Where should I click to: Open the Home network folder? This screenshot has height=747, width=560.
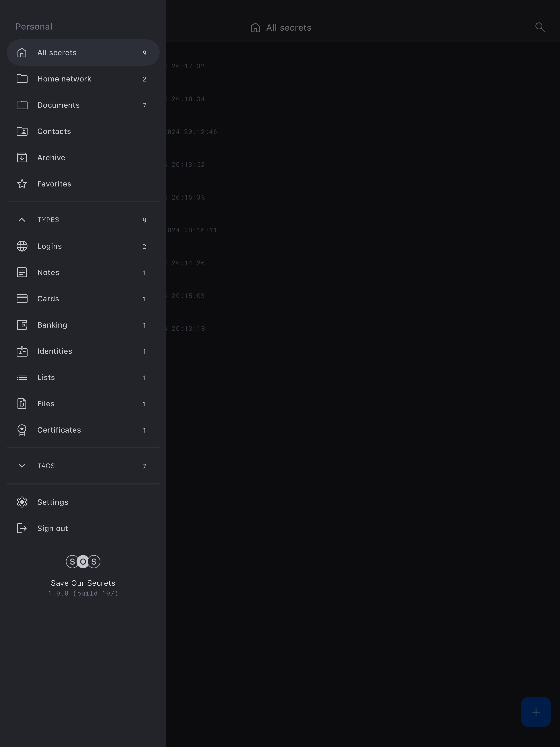coord(64,79)
